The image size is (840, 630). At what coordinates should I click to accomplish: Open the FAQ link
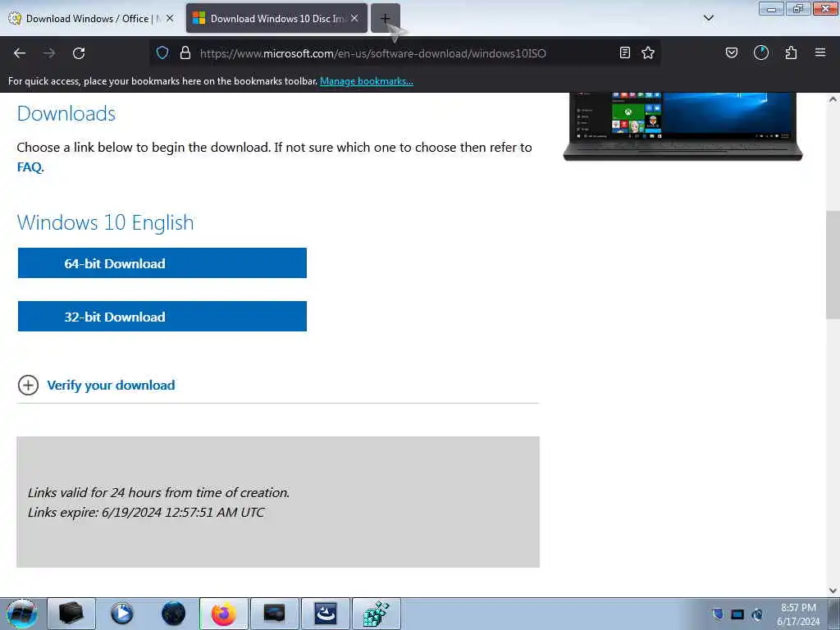[29, 167]
